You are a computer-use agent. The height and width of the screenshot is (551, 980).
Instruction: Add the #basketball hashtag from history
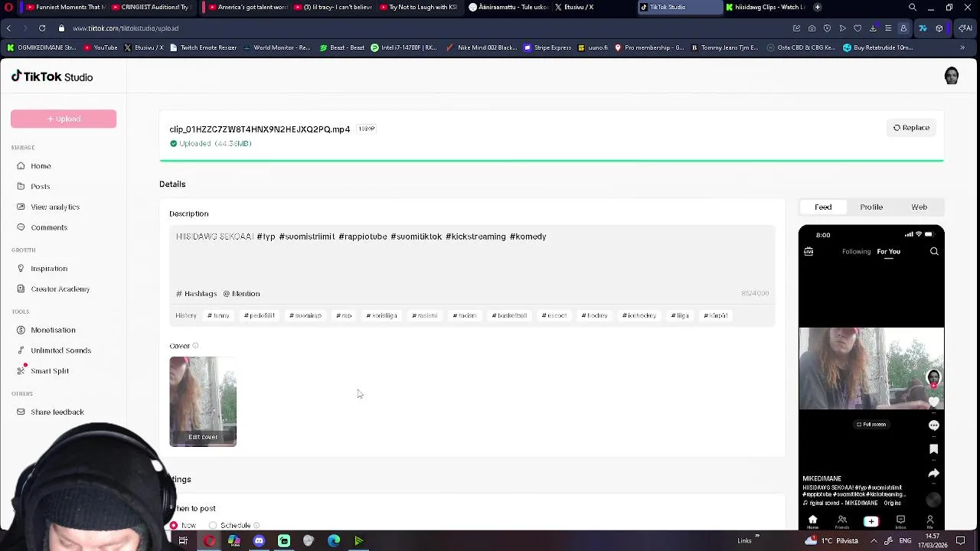[x=510, y=315]
